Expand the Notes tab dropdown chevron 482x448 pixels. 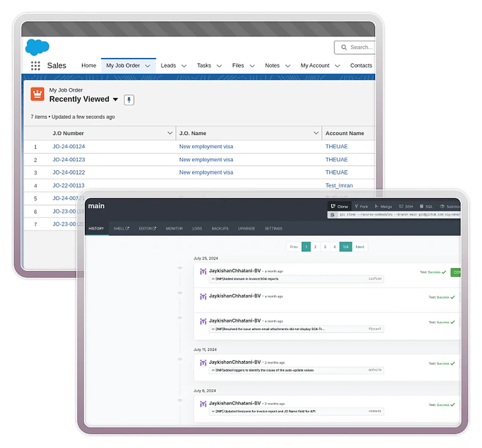click(288, 66)
